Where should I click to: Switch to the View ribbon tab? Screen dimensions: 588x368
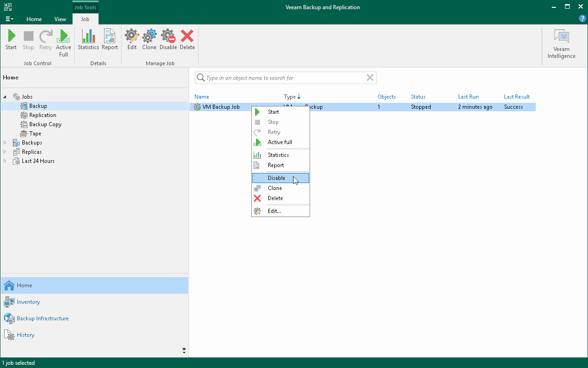(x=60, y=19)
